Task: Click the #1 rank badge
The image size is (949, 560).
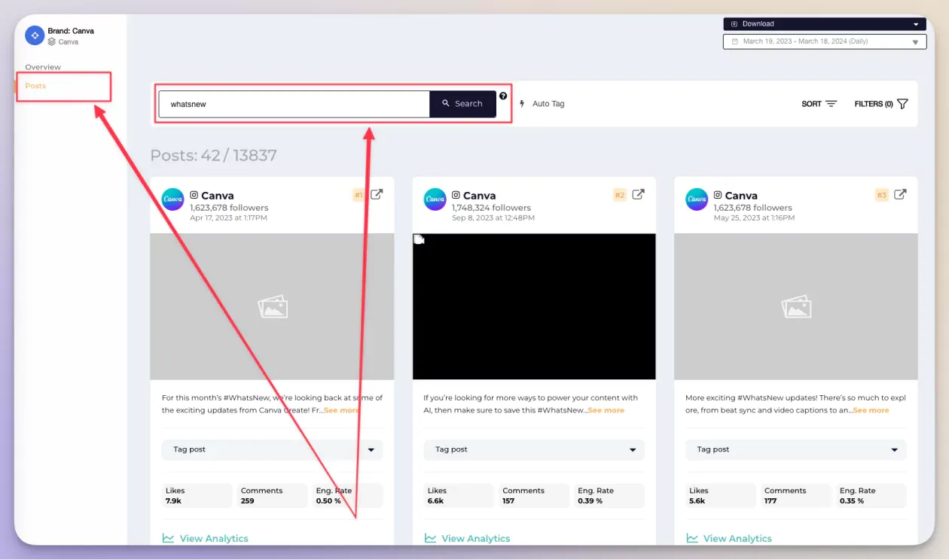Action: (x=359, y=195)
